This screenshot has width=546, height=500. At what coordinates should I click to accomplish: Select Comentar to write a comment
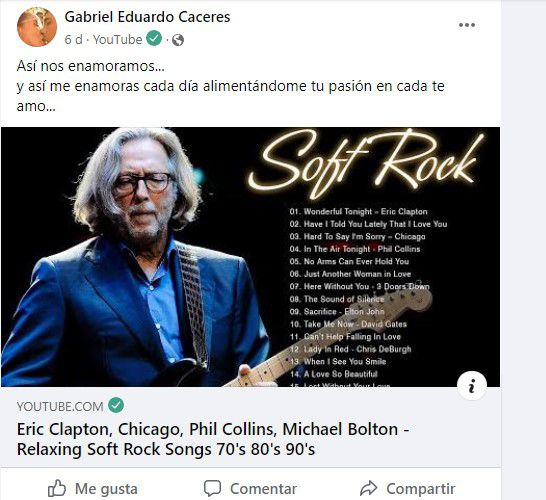pos(250,489)
